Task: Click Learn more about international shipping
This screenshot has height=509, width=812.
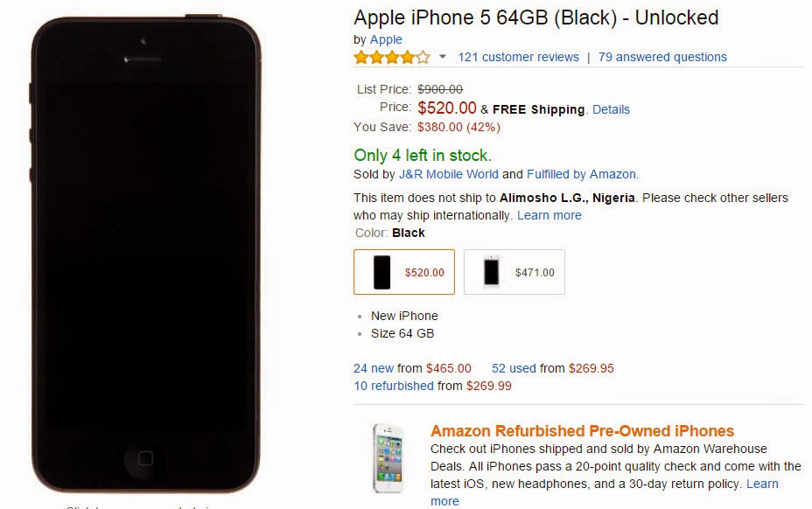Action: click(x=549, y=215)
